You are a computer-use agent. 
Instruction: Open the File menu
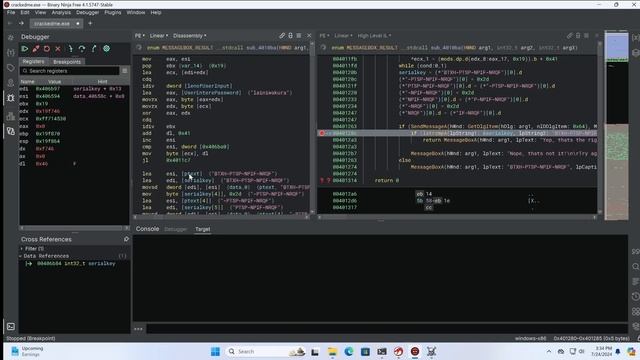[11, 13]
